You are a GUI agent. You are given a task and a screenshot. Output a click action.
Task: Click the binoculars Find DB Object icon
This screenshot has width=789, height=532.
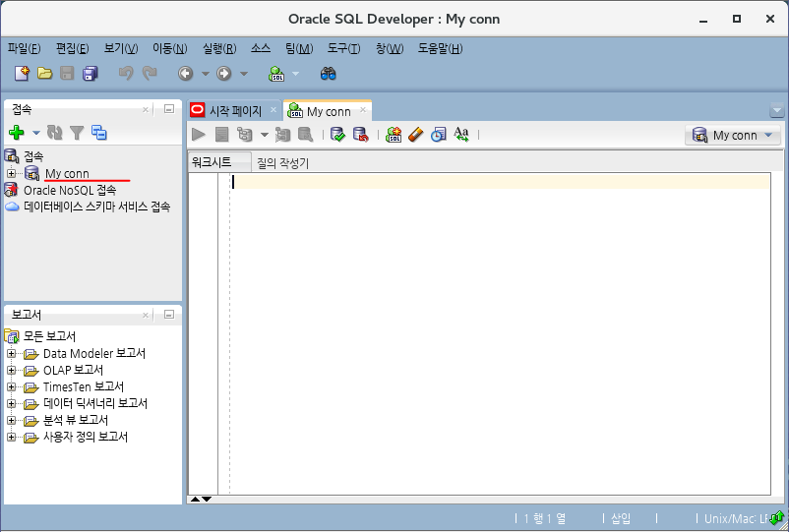(328, 74)
